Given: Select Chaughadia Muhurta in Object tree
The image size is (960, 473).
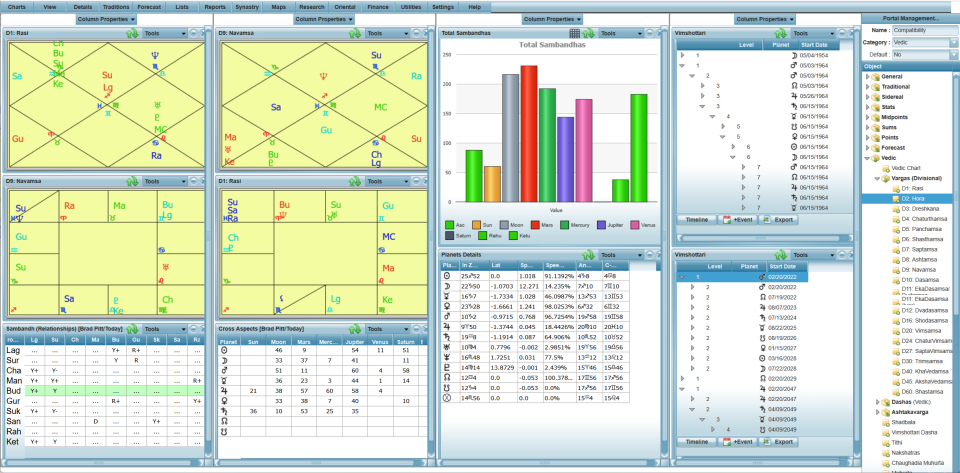Looking at the screenshot, I should click(x=916, y=463).
